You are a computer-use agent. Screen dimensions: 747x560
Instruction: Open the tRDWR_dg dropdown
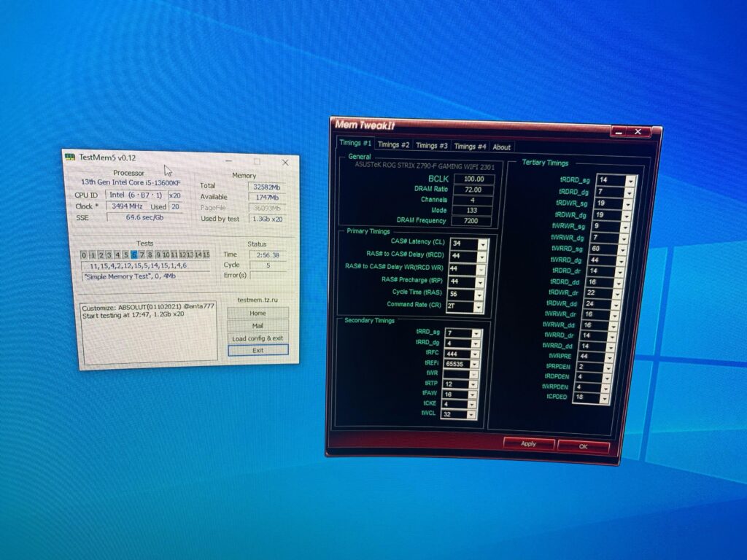coord(627,215)
